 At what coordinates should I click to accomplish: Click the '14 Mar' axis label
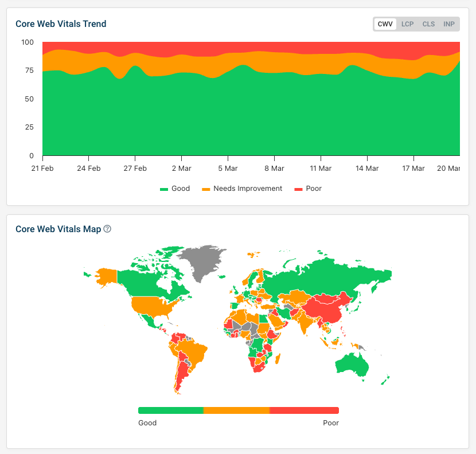367,169
